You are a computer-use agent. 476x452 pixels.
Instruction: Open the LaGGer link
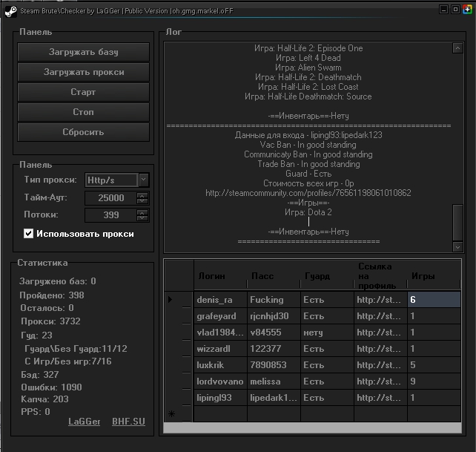(x=84, y=422)
